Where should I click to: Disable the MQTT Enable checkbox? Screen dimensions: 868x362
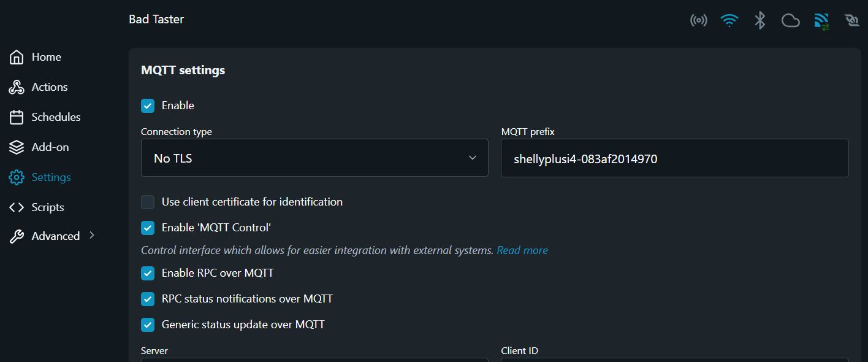point(148,106)
